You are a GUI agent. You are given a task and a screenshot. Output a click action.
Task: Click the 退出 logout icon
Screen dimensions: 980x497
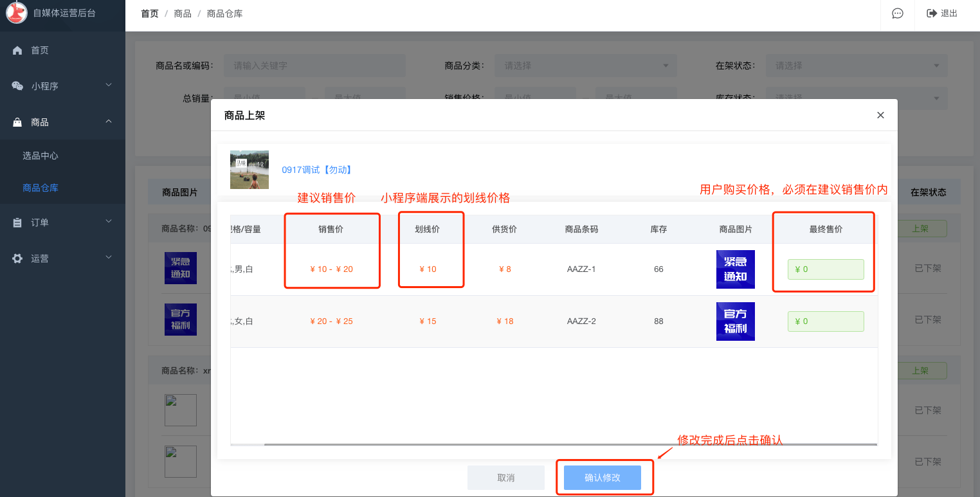click(931, 14)
